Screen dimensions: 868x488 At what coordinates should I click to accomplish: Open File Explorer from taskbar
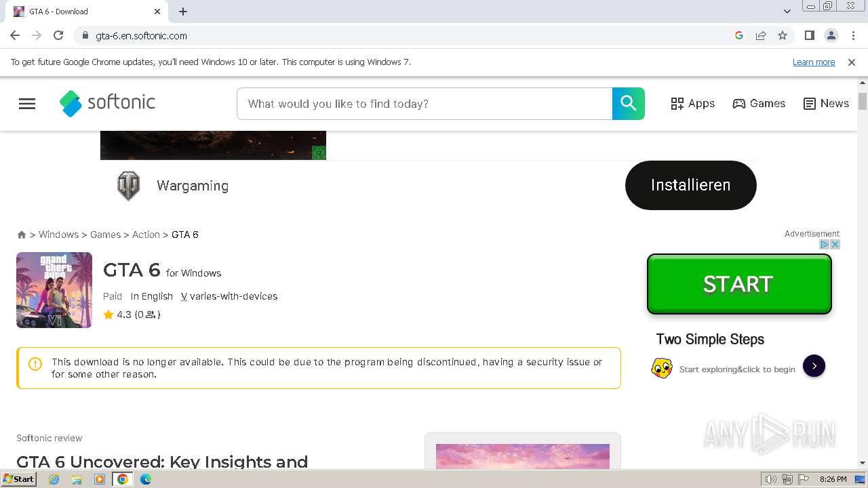[77, 479]
